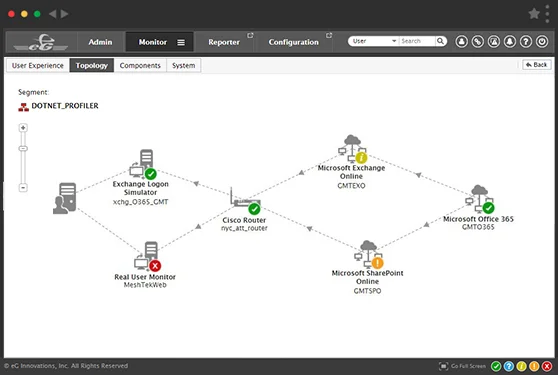Click the 'xchg_O365_GMT' label
This screenshot has height=375, width=558.
(141, 202)
